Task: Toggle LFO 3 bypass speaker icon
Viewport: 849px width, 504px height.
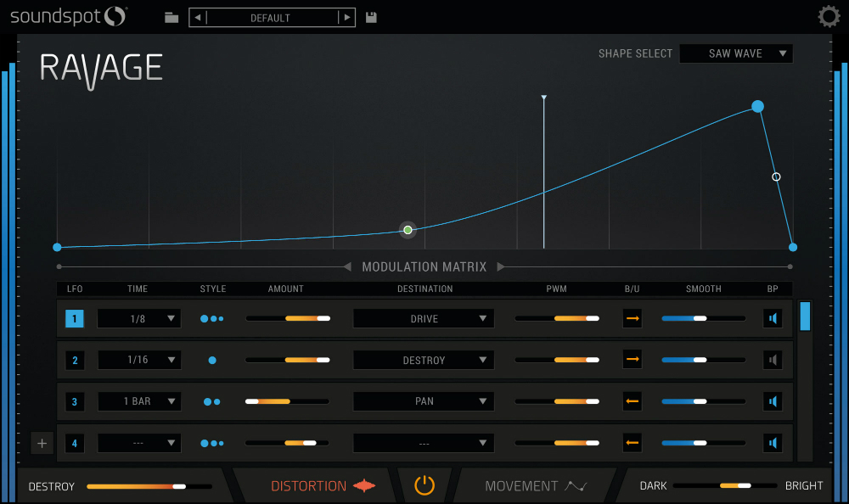Action: [x=773, y=401]
